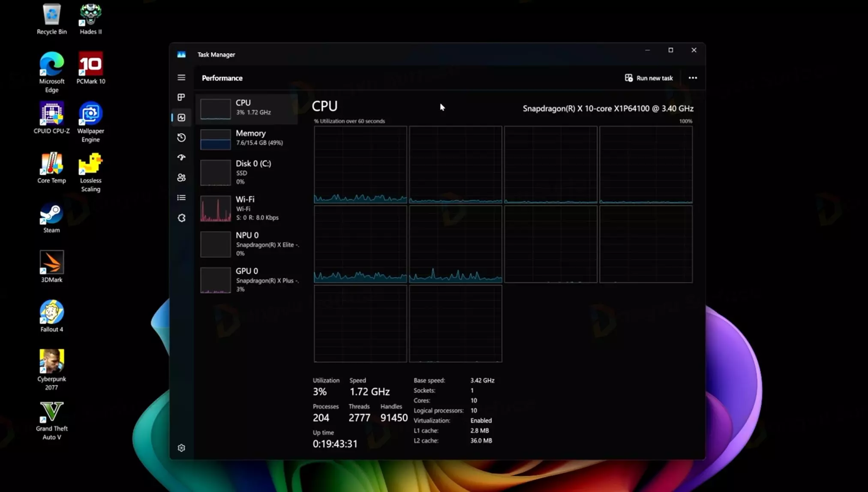This screenshot has height=492, width=868.
Task: Open the Services page sidebar icon
Action: coord(181,218)
